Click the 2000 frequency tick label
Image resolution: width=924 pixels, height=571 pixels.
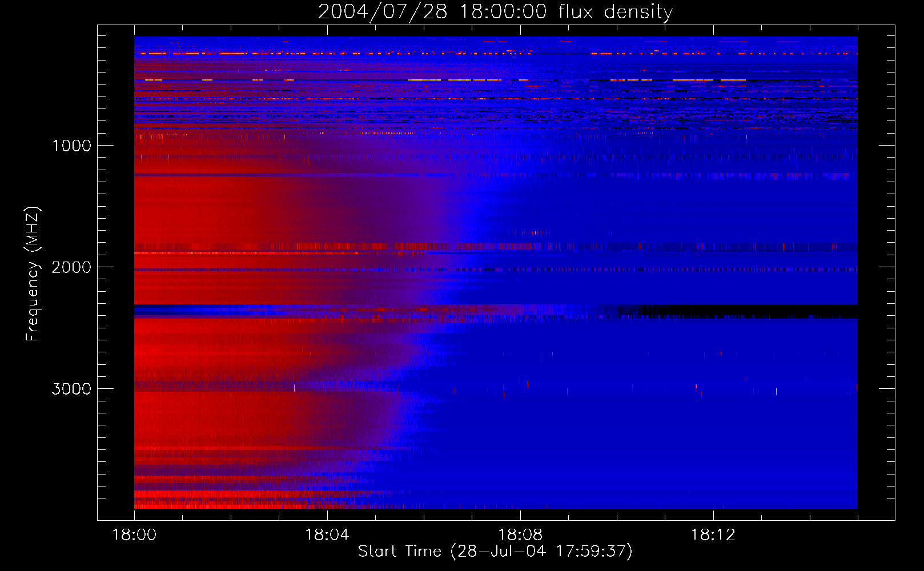coord(71,267)
